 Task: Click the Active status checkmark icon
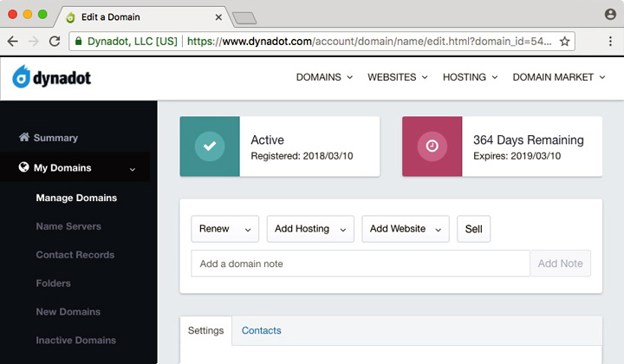(x=210, y=146)
